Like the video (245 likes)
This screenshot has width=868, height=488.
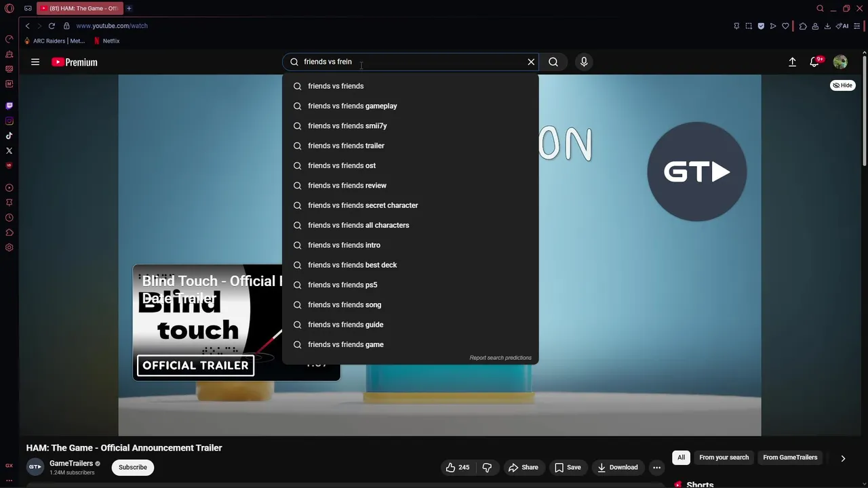[458, 467]
